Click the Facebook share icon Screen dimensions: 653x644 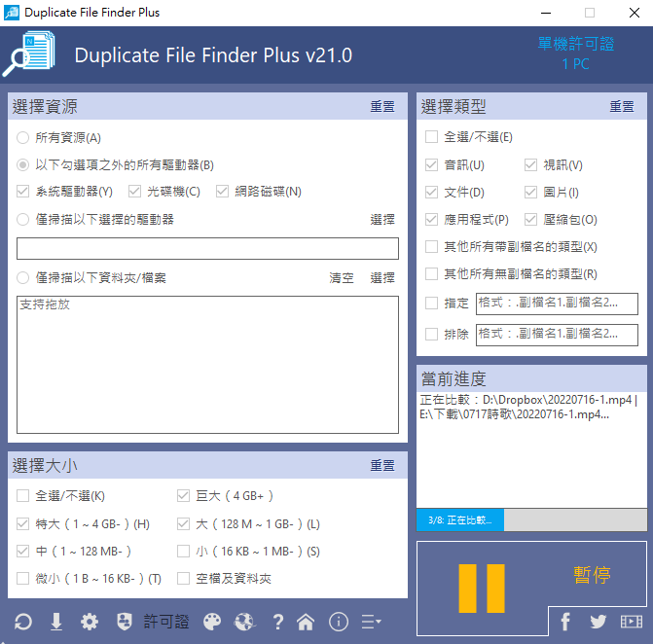pyautogui.click(x=565, y=622)
